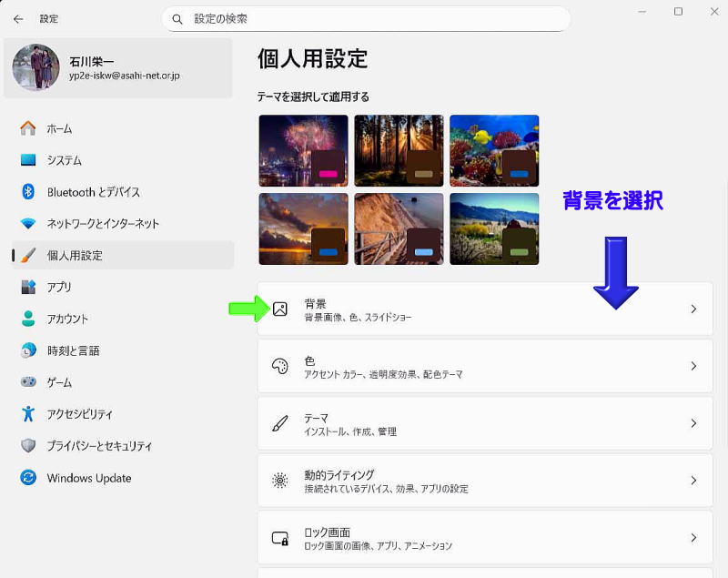This screenshot has width=728, height=578.
Task: Go to 時刻と言語 in sidebar
Action: click(73, 350)
